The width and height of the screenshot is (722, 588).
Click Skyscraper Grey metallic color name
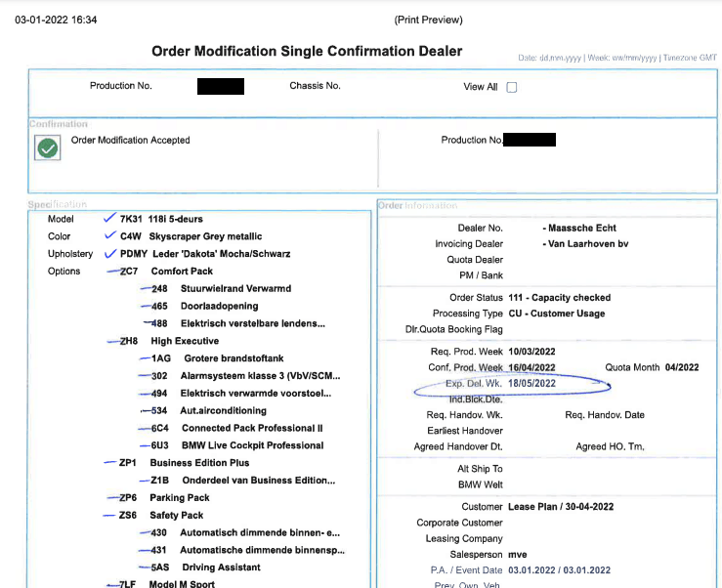point(205,236)
